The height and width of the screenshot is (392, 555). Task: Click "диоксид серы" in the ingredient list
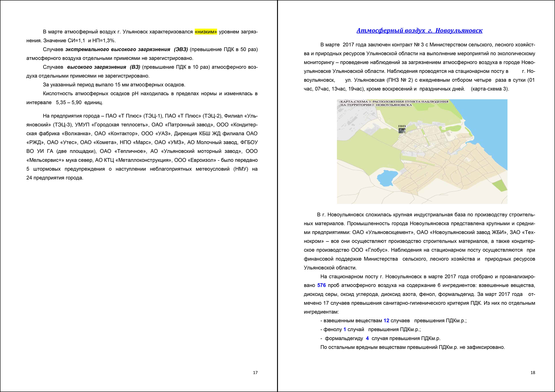click(321, 294)
